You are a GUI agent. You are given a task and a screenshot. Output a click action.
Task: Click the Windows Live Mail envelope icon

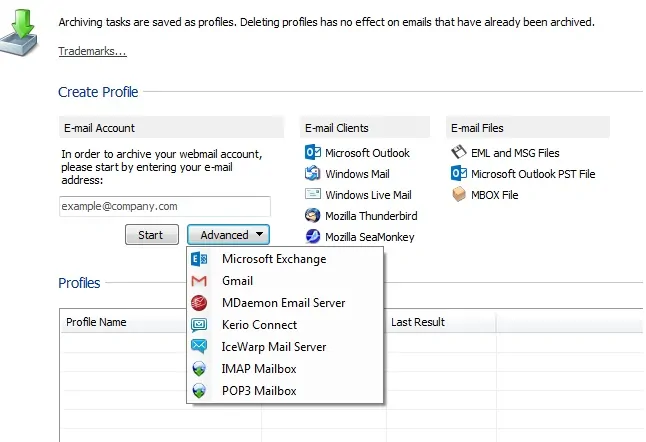tap(313, 194)
